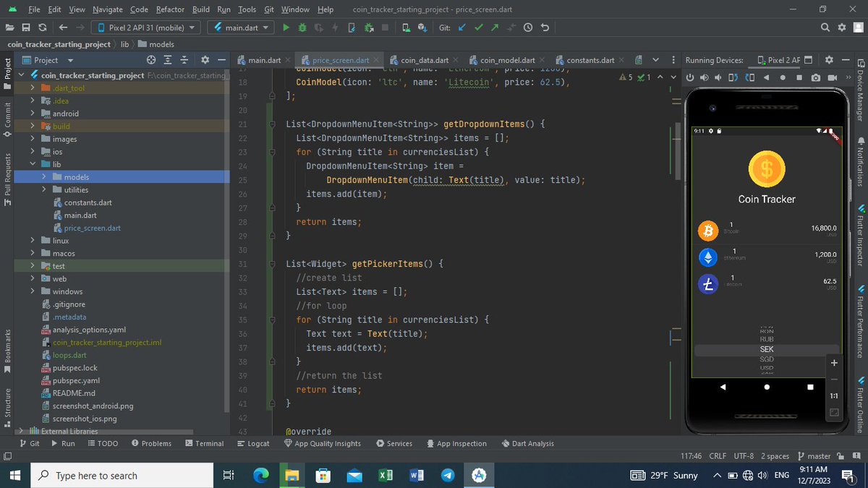
Task: Click the Sync/refresh files icon
Action: pos(43,27)
